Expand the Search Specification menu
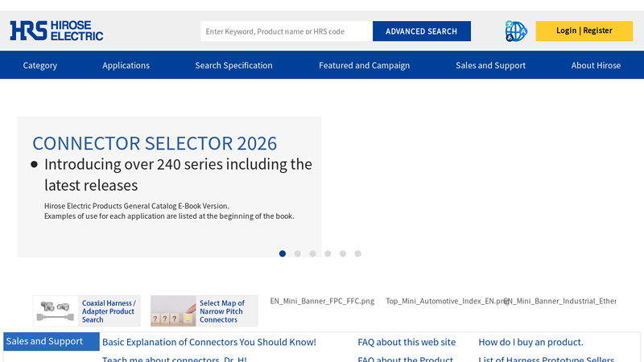644x362 pixels. pos(233,65)
